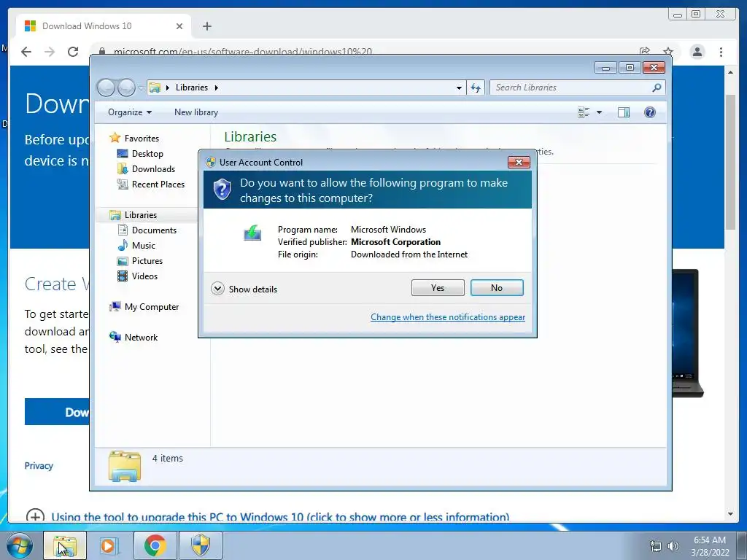
Task: Click No in User Account Control dialog
Action: [496, 287]
